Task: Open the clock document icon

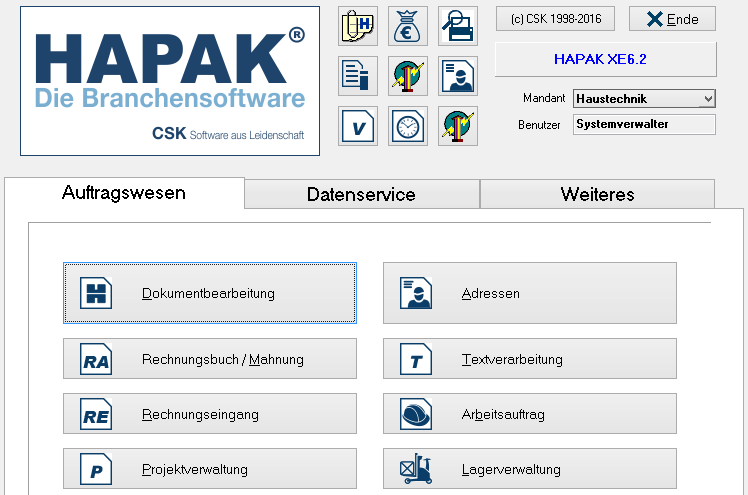Action: [408, 126]
